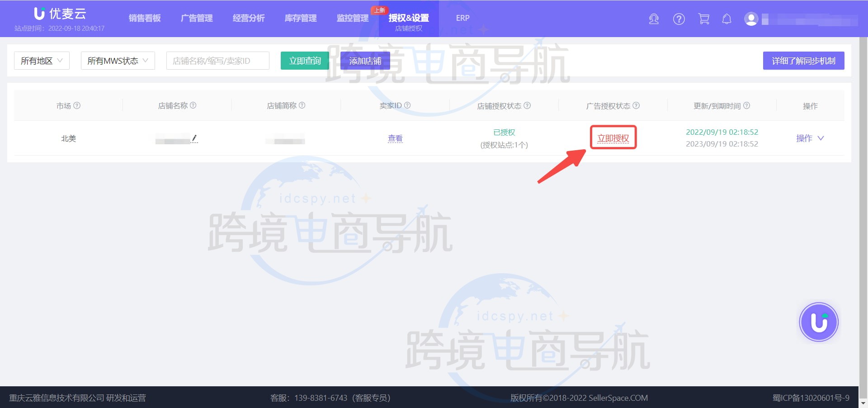868x408 pixels.
Task: Click help icon next to 广告授权状态
Action: click(x=636, y=105)
